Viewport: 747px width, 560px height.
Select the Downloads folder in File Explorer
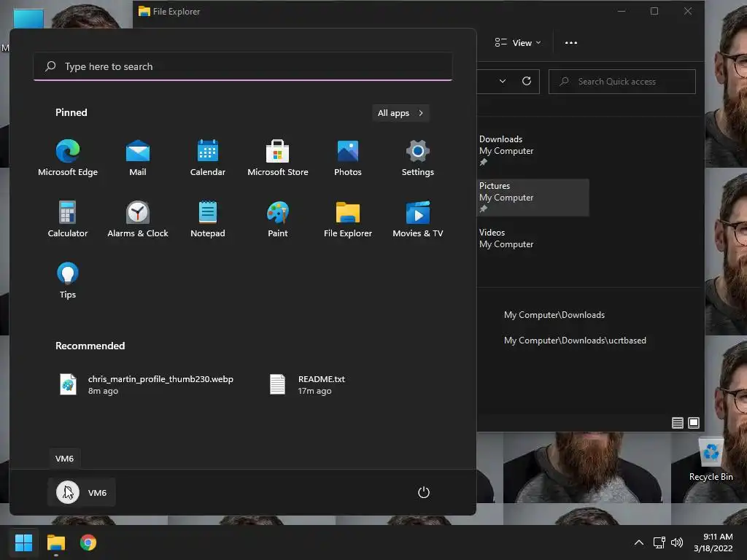533,150
